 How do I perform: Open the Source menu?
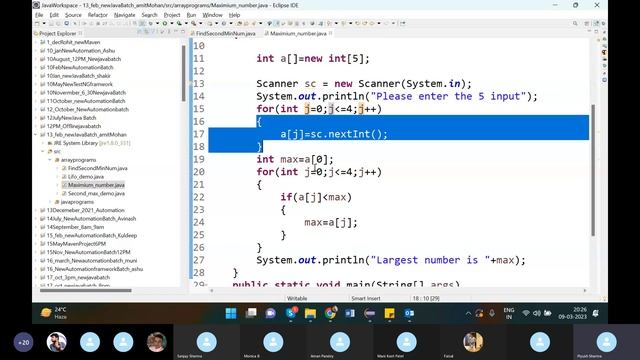73,15
